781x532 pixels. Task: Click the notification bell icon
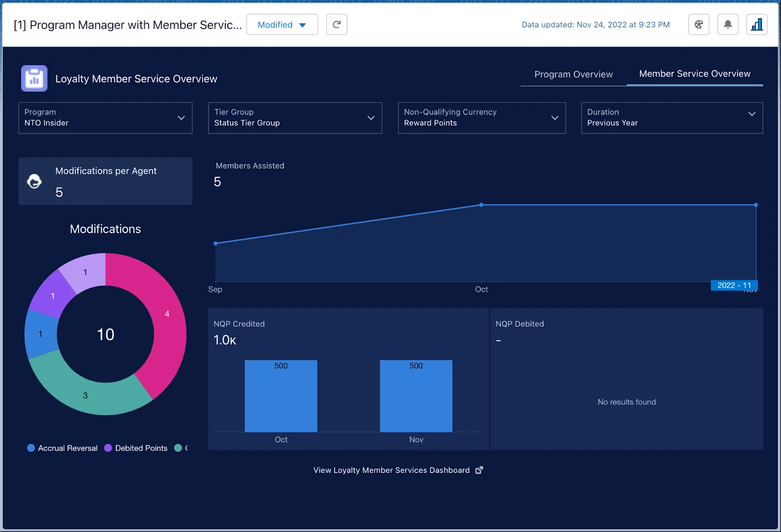[x=727, y=24]
